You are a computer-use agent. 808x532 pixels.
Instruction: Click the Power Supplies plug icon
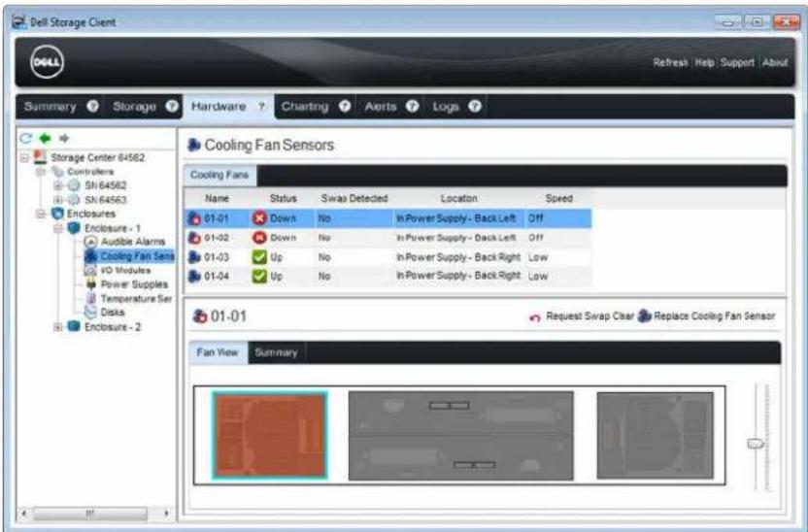pyautogui.click(x=90, y=284)
